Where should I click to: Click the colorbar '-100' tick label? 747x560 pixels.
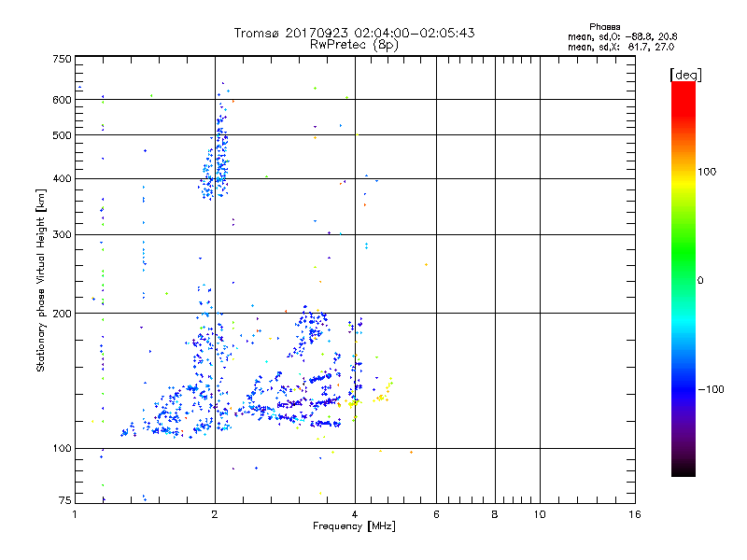[711, 389]
